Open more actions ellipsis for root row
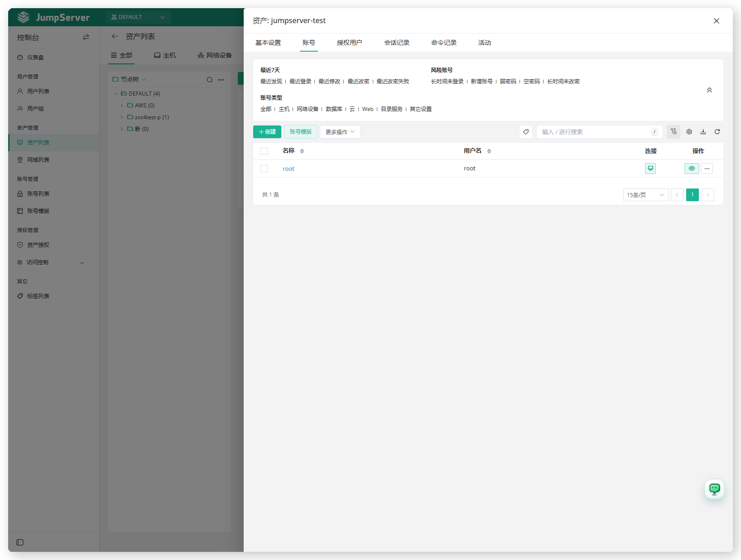The image size is (741, 560). pos(707,169)
